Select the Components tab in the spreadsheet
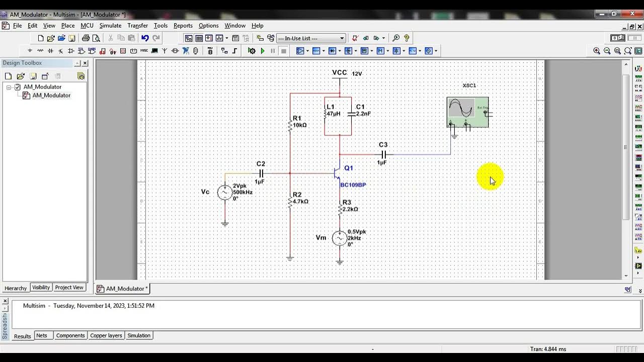644x362 pixels. click(x=70, y=335)
